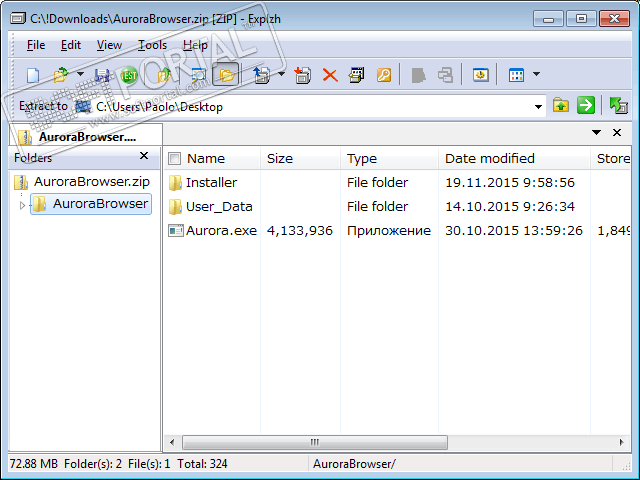Toggle the select-all checkbox in the header
The height and width of the screenshot is (480, 640).
click(x=174, y=158)
